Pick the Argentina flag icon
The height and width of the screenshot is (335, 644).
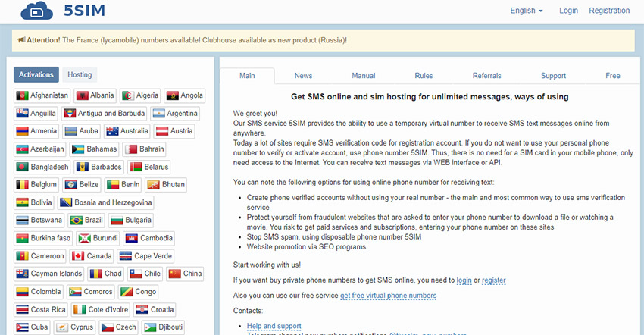click(158, 114)
